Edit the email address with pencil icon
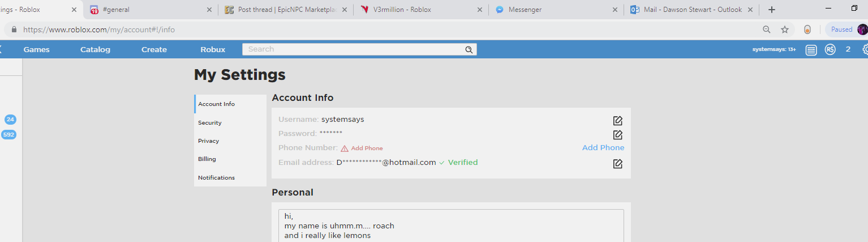Viewport: 868px width, 242px height. point(618,163)
